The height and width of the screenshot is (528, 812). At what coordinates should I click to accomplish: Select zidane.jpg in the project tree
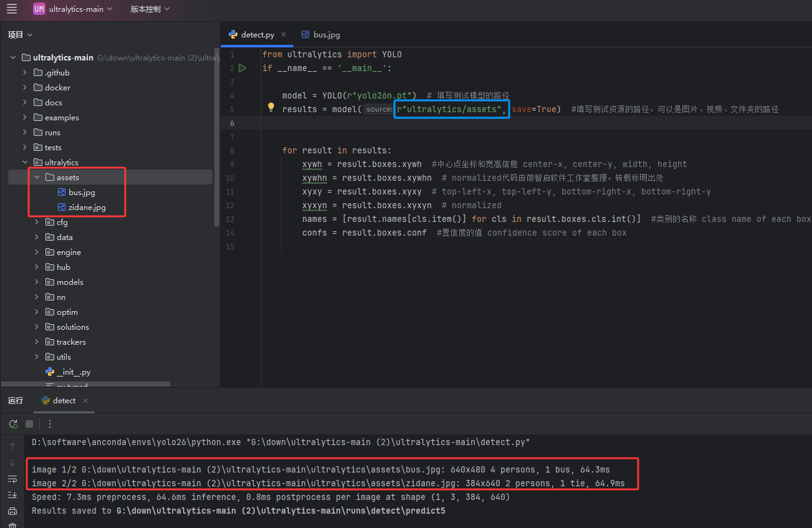point(87,207)
